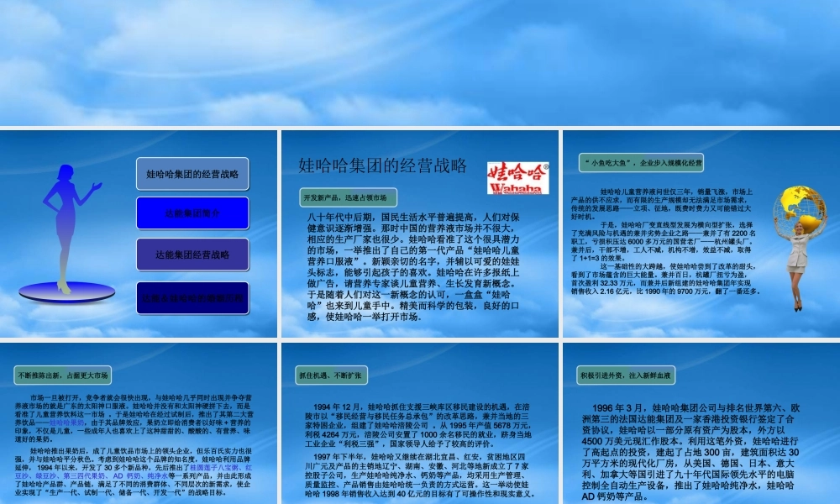840x504 pixels.
Task: Click the golden globe graphic
Action: [x=801, y=209]
